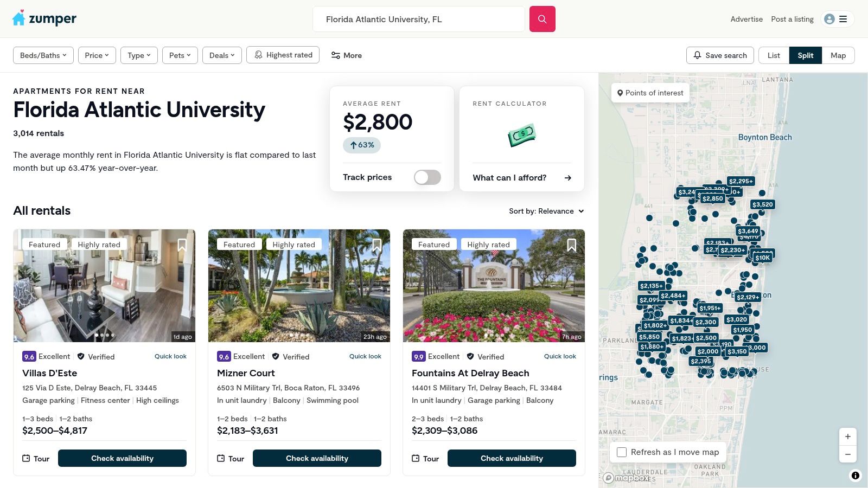This screenshot has height=488, width=868.
Task: Switch to Split view
Action: click(806, 55)
